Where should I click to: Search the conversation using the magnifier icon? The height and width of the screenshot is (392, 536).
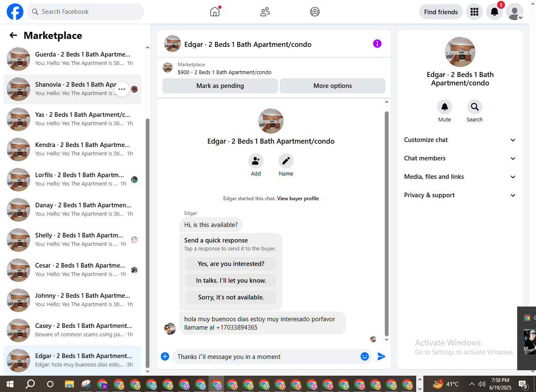click(x=475, y=107)
